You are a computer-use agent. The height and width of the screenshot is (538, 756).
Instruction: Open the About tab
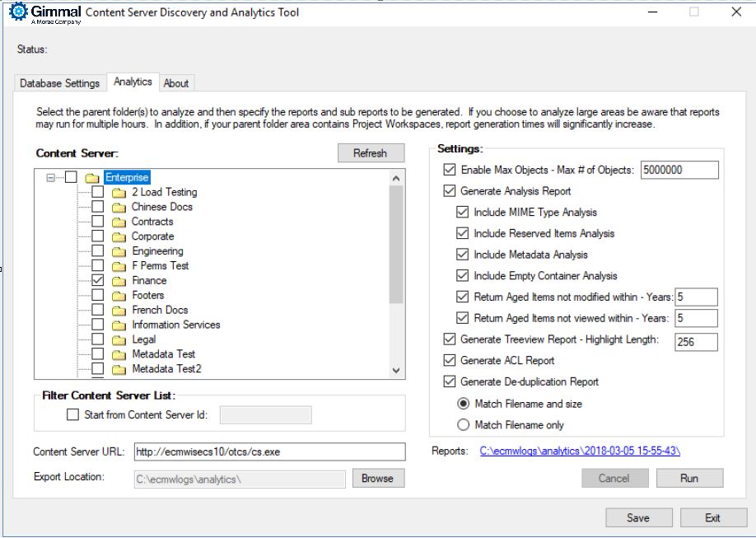(x=175, y=83)
